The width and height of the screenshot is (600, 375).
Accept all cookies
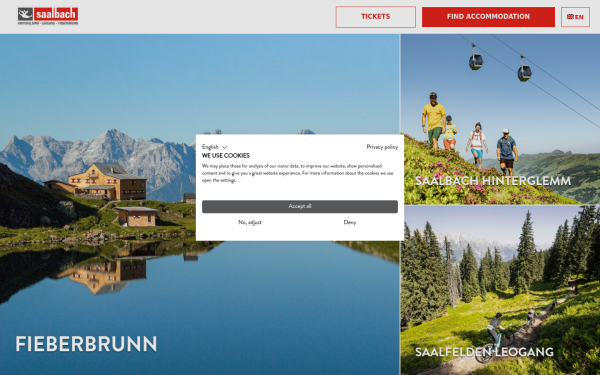coord(300,206)
